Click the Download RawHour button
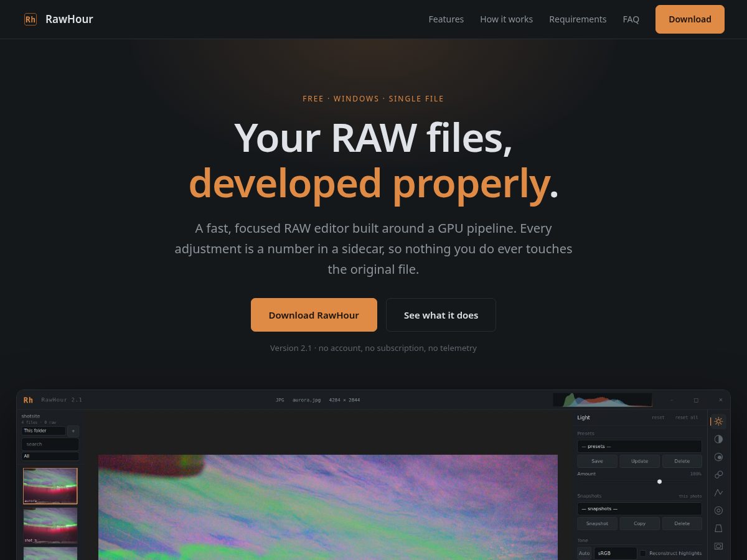747x560 pixels. (x=314, y=315)
